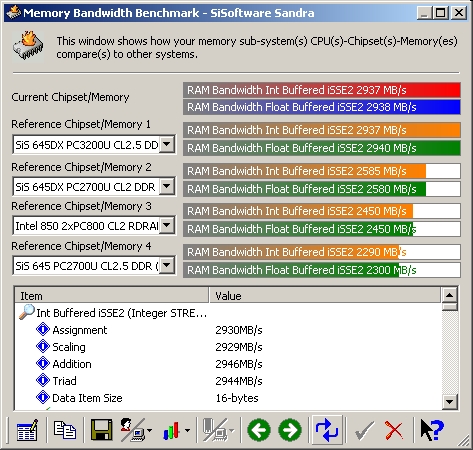This screenshot has width=473, height=450.
Task: Open the SiS 645DX PC2700U dropdown
Action: pos(167,186)
